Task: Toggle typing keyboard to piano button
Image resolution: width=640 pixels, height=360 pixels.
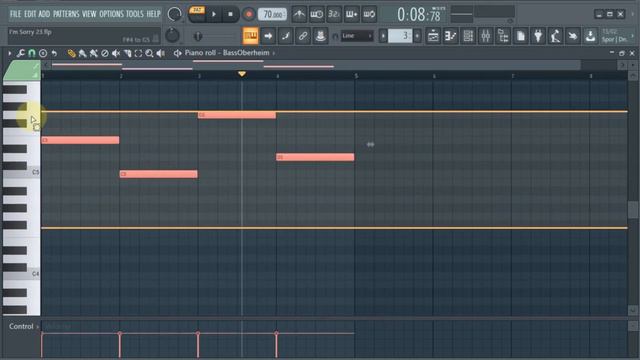Action: [250, 36]
